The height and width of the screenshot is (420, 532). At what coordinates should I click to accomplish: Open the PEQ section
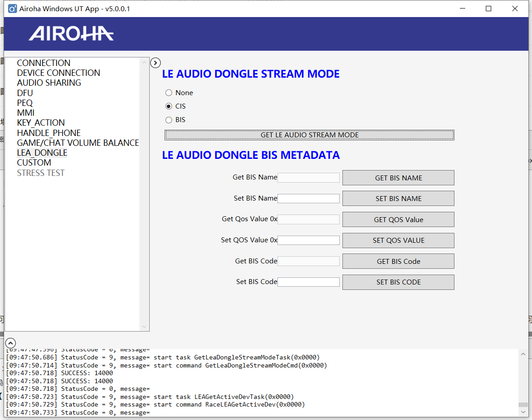coord(25,103)
